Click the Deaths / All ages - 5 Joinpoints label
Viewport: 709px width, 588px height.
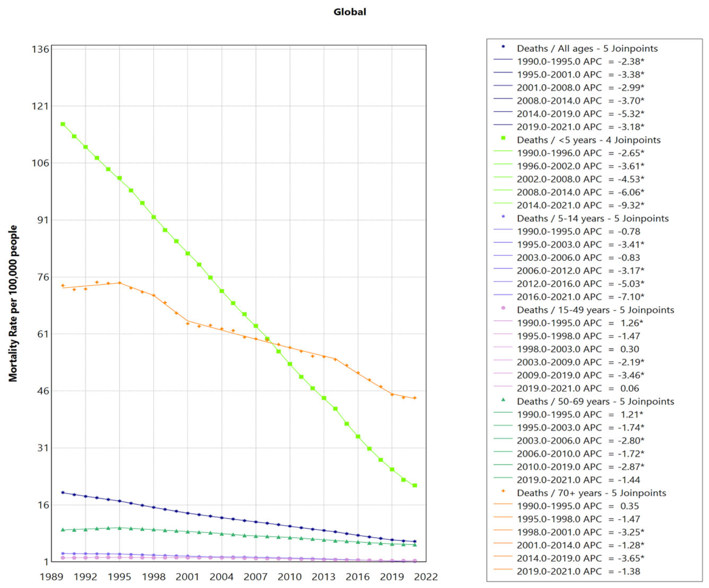587,49
